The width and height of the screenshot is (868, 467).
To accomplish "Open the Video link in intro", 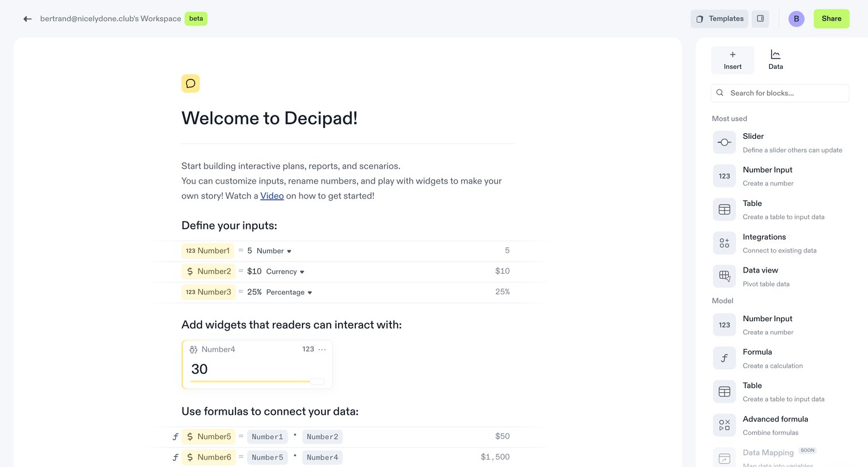I will pos(272,196).
